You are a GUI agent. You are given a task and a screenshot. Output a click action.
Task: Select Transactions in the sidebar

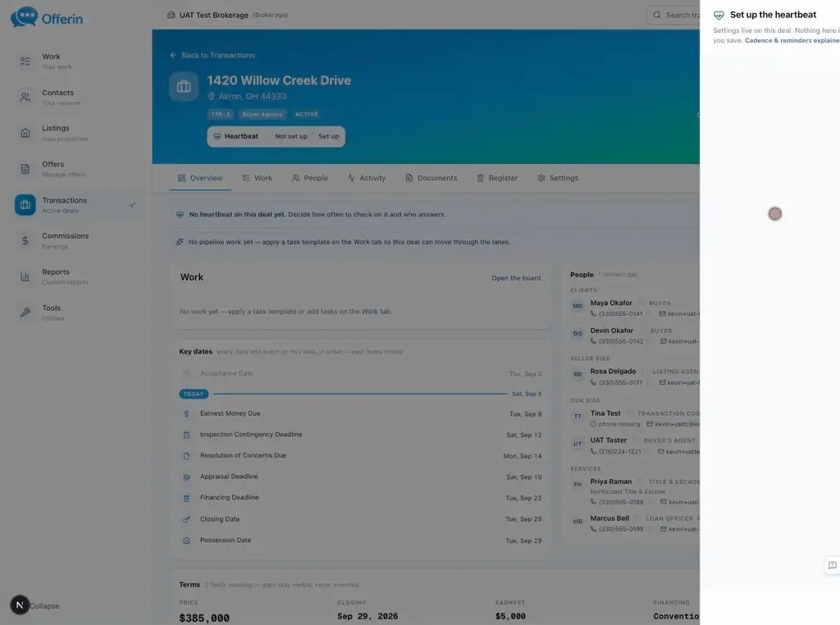77,204
